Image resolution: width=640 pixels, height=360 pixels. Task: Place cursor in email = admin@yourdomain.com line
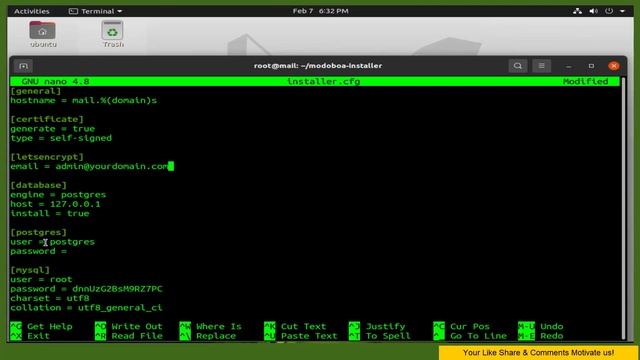(x=89, y=166)
